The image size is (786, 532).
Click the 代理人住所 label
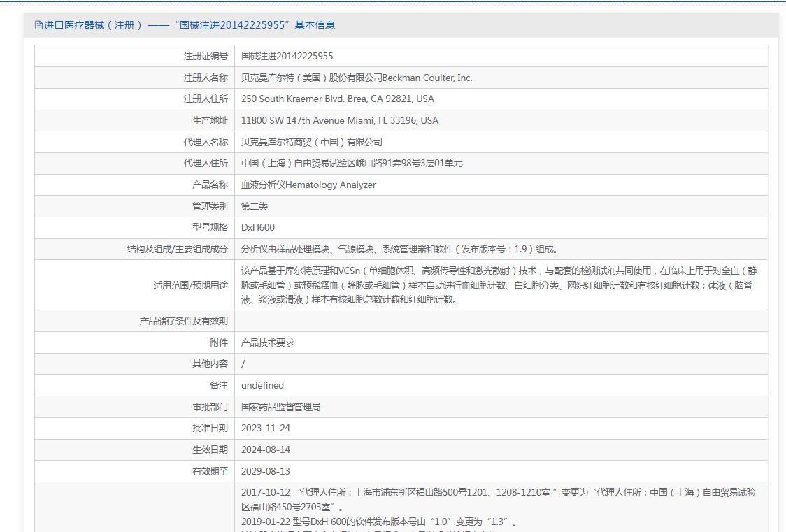tap(206, 164)
